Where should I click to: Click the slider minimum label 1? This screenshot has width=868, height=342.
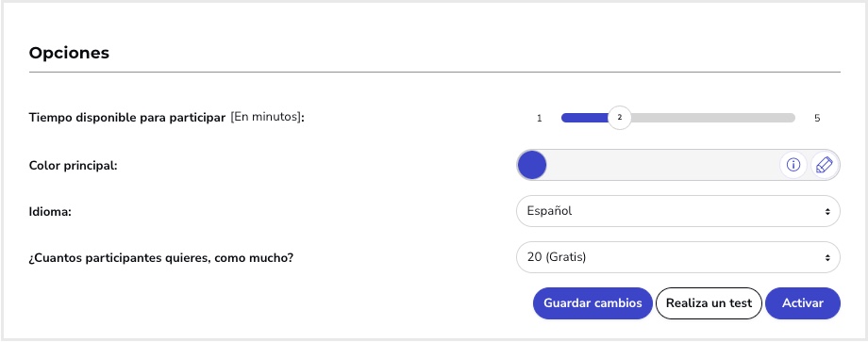pyautogui.click(x=539, y=118)
